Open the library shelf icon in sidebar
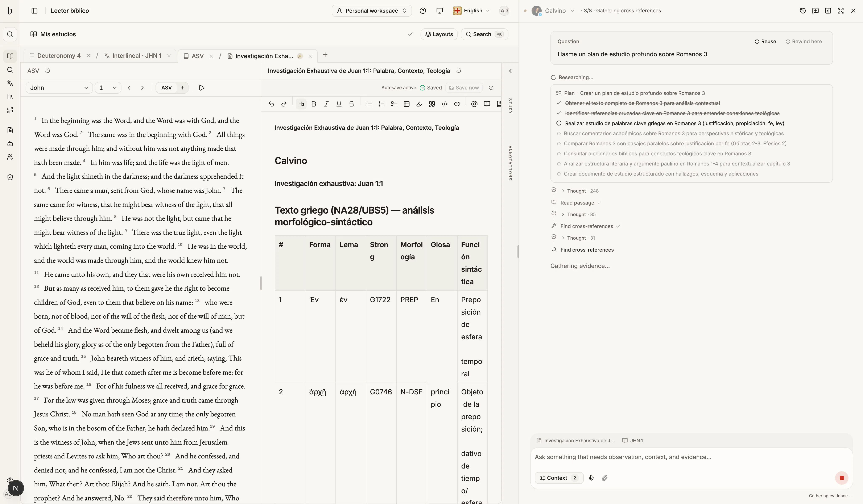This screenshot has height=504, width=863. pos(10,97)
